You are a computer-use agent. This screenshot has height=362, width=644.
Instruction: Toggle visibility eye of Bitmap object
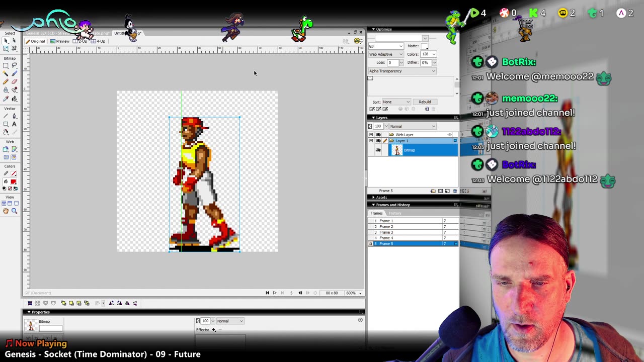click(378, 150)
